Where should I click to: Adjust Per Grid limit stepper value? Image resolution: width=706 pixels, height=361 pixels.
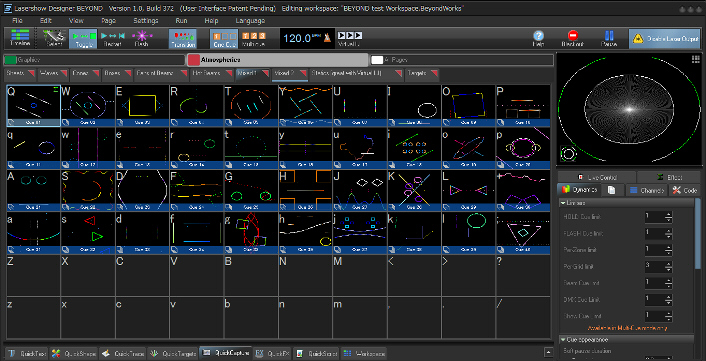coord(668,266)
